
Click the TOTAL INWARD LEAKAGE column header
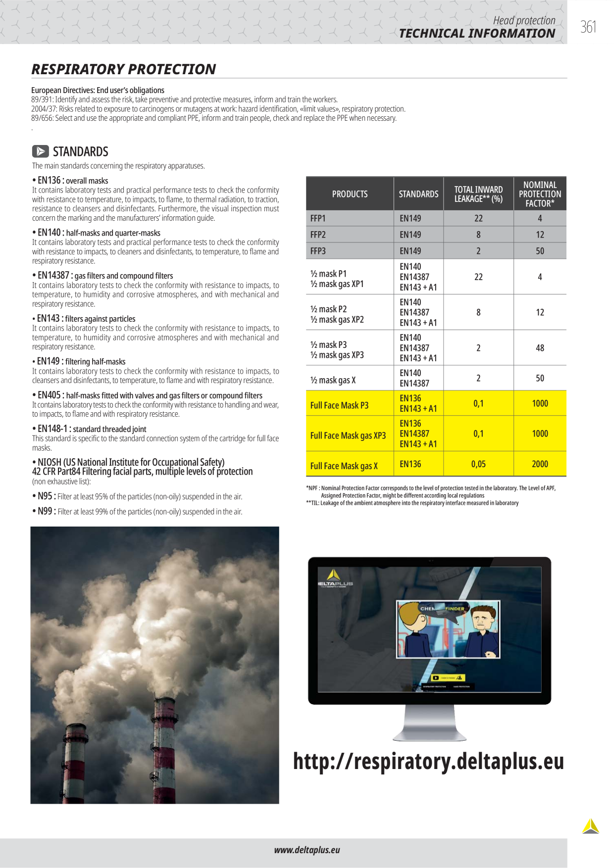478,194
